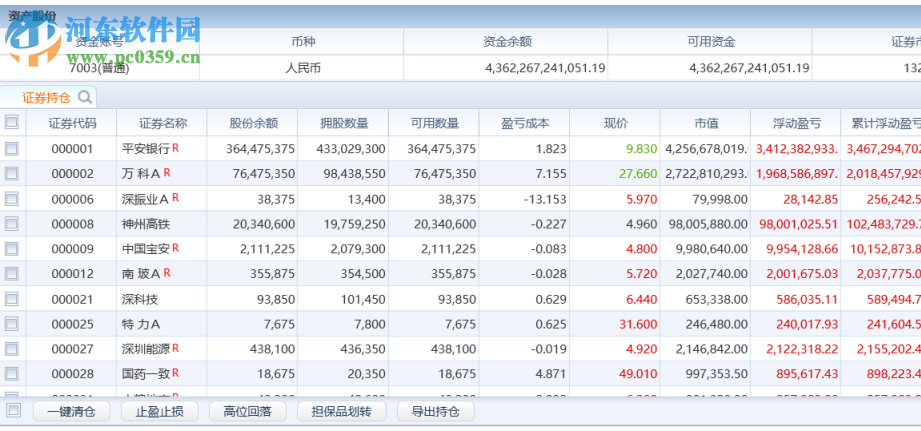Check the row checkbox for 000025 特力A
This screenshot has height=431, width=921.
click(12, 323)
